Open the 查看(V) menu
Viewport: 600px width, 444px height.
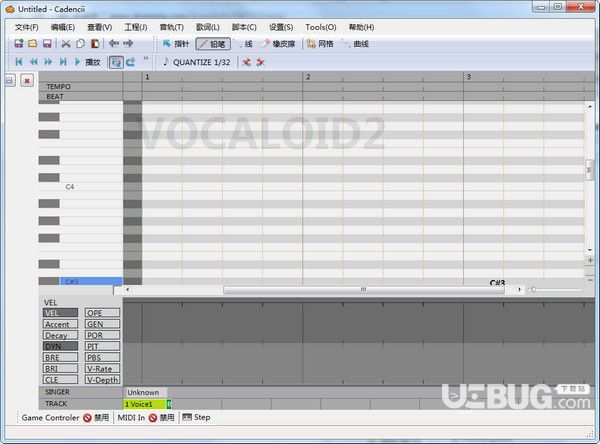tap(99, 27)
